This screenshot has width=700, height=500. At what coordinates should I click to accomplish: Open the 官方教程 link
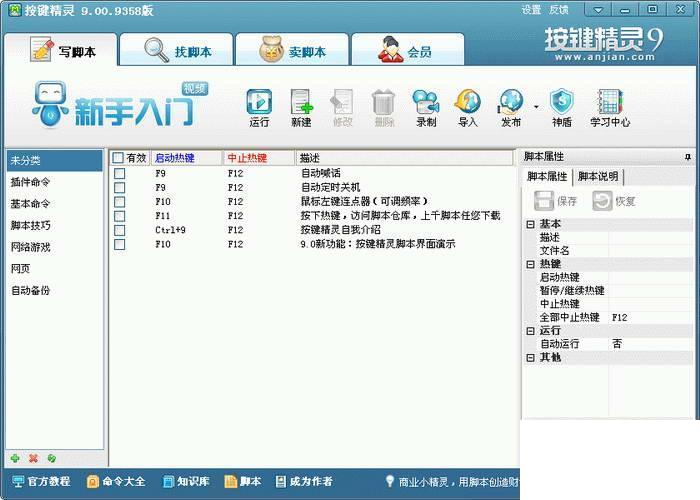point(41,481)
